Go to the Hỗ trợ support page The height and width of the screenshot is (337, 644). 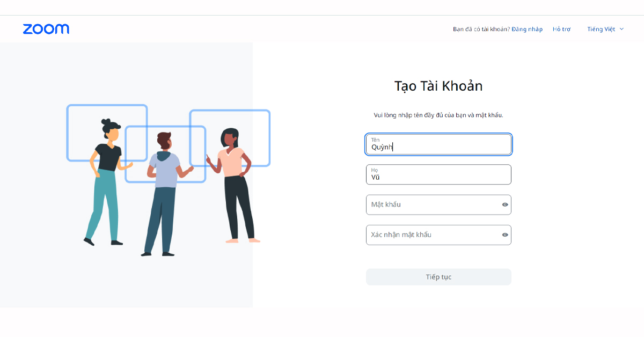click(x=562, y=29)
